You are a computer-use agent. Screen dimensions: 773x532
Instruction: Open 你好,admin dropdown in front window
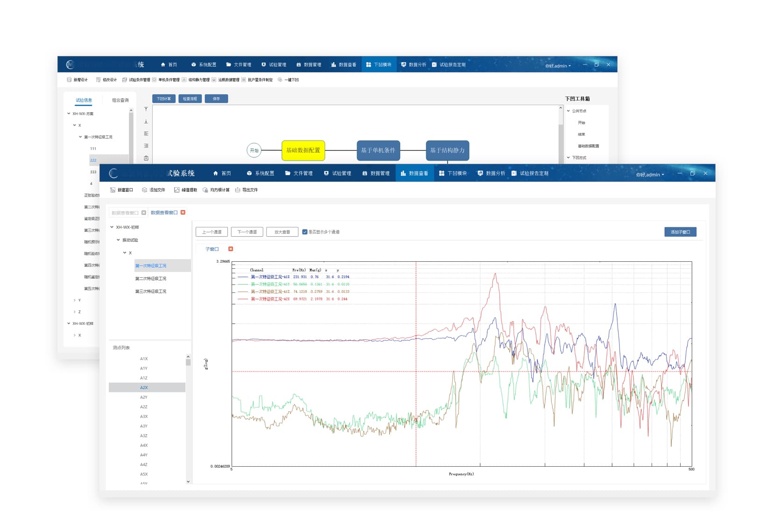click(x=650, y=175)
